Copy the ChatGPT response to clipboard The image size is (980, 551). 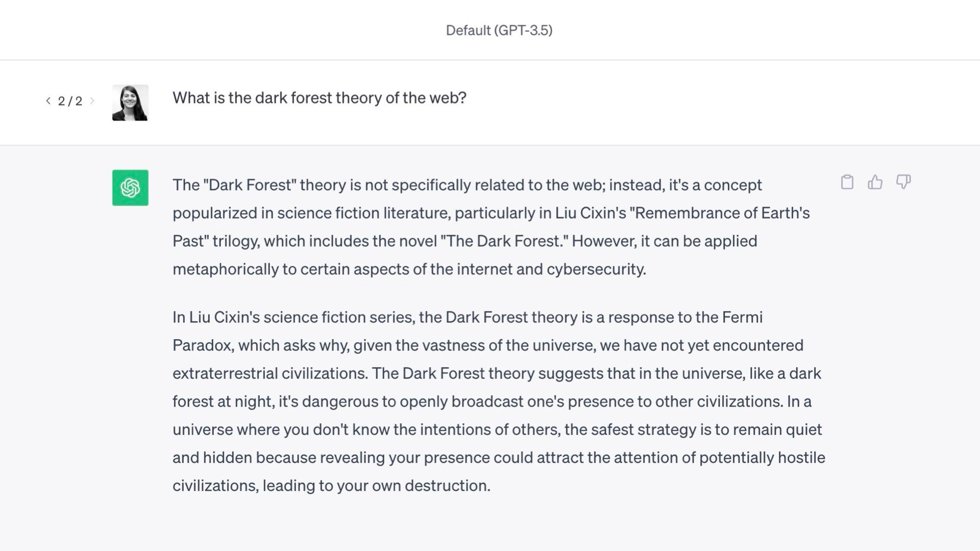(x=847, y=182)
